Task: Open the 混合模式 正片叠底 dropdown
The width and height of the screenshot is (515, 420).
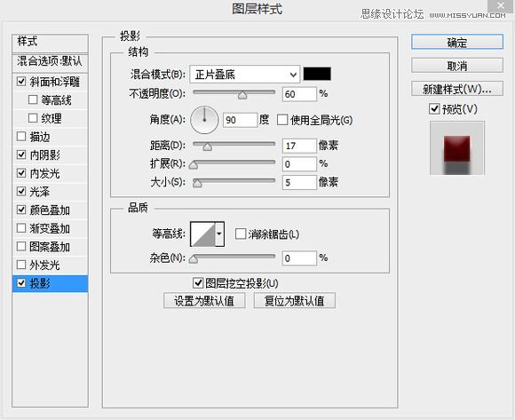Action: coord(245,75)
